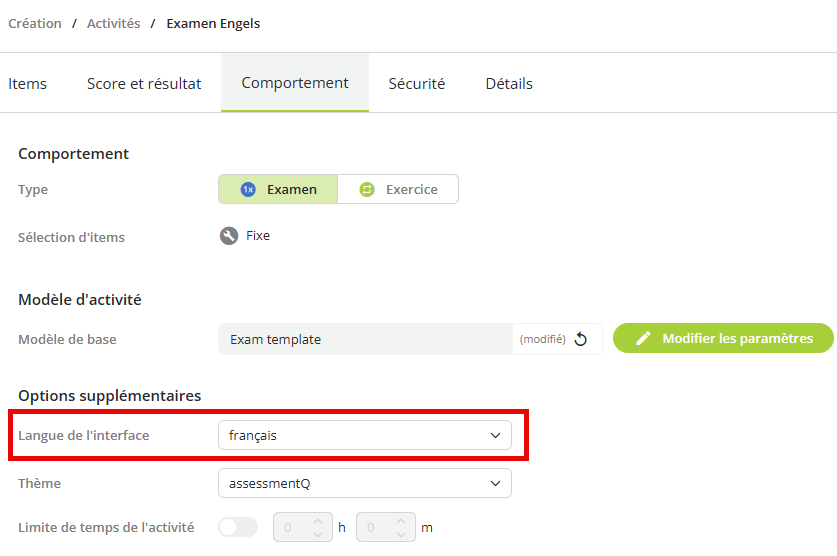Increase the hours value with the up arrow
Screen dimensions: 837x556
point(318,521)
